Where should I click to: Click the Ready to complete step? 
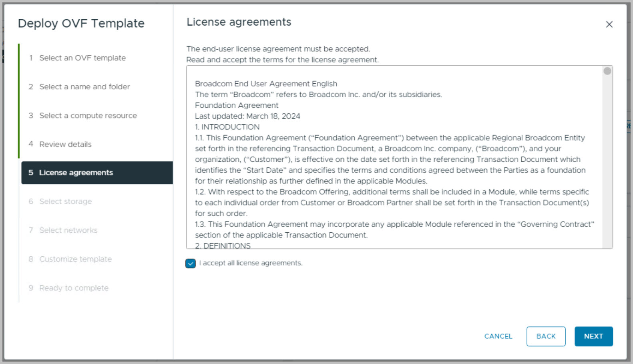pos(74,288)
